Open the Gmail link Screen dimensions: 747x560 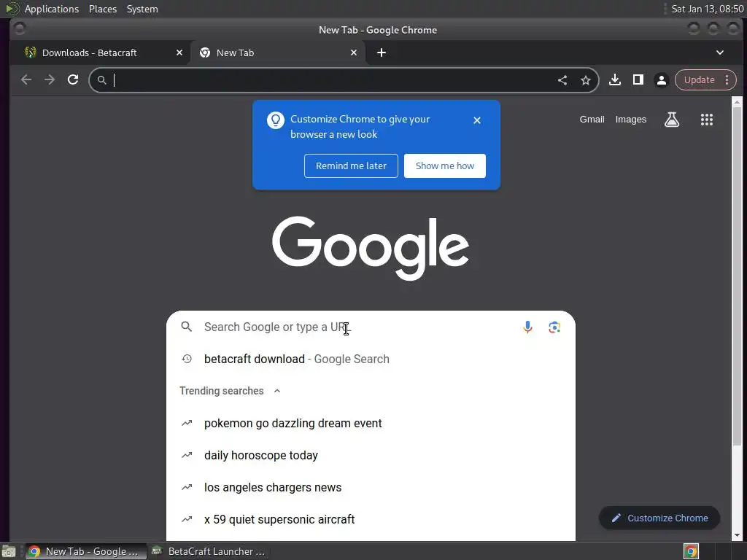point(592,120)
